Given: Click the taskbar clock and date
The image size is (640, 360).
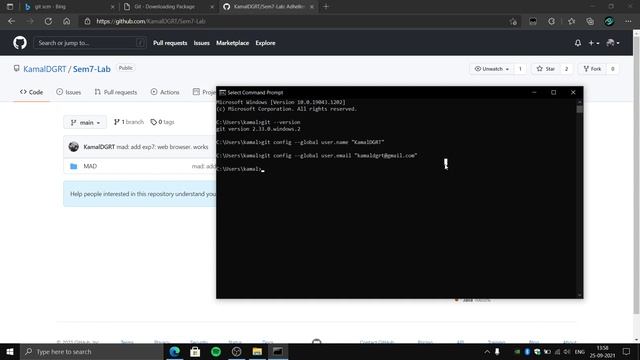Looking at the screenshot, I should (602, 351).
